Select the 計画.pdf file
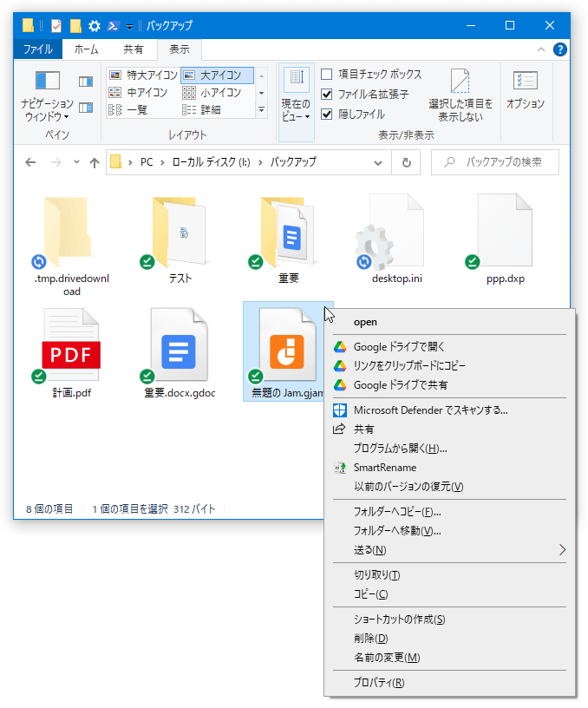 [x=71, y=353]
